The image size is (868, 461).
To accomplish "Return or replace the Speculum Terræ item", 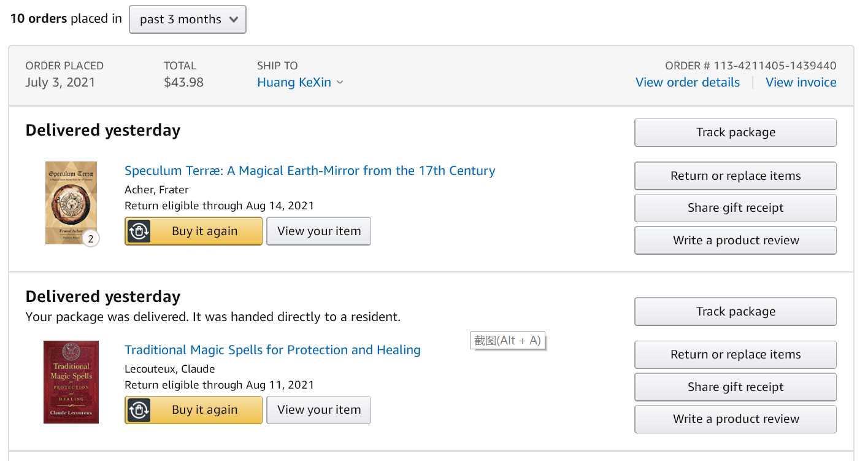I will (x=735, y=176).
